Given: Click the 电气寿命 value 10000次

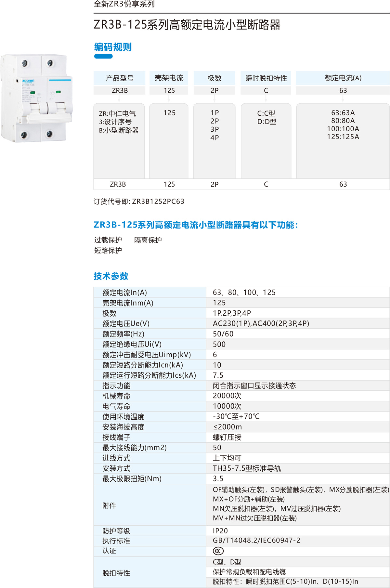Looking at the screenshot, I should point(227,406).
